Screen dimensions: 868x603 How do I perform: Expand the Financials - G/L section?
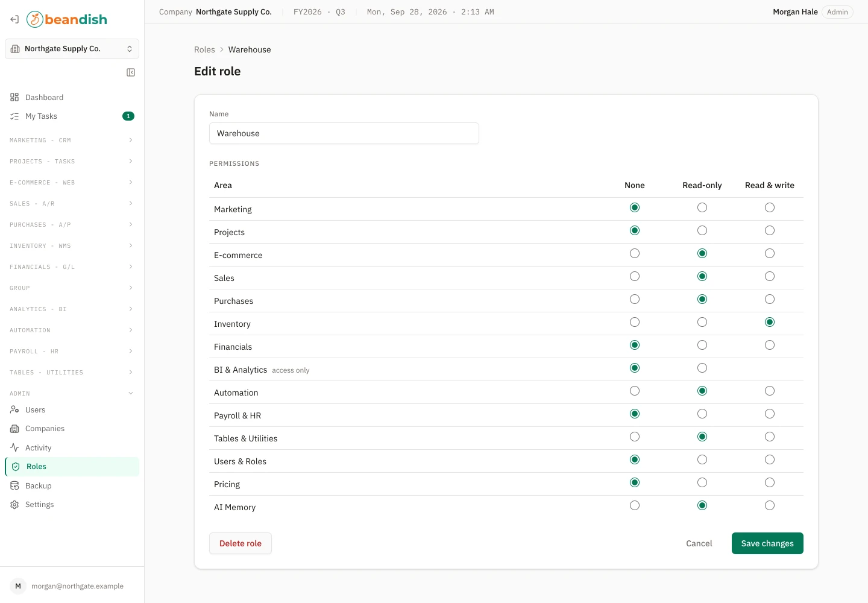[72, 267]
